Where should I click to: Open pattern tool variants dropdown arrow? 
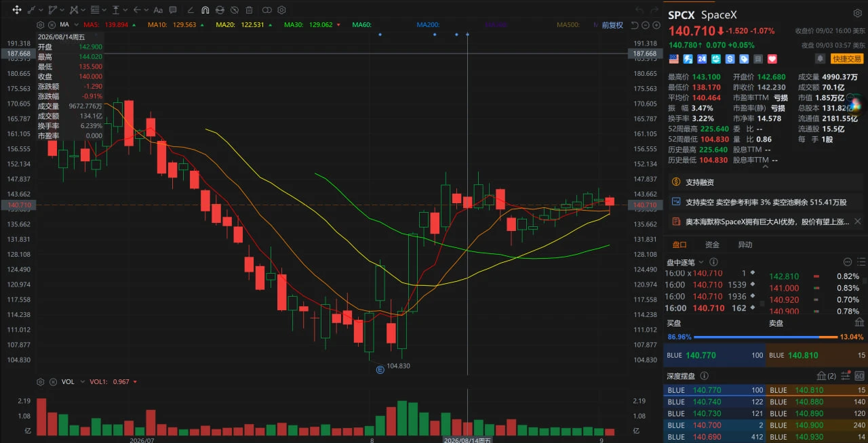tap(83, 10)
